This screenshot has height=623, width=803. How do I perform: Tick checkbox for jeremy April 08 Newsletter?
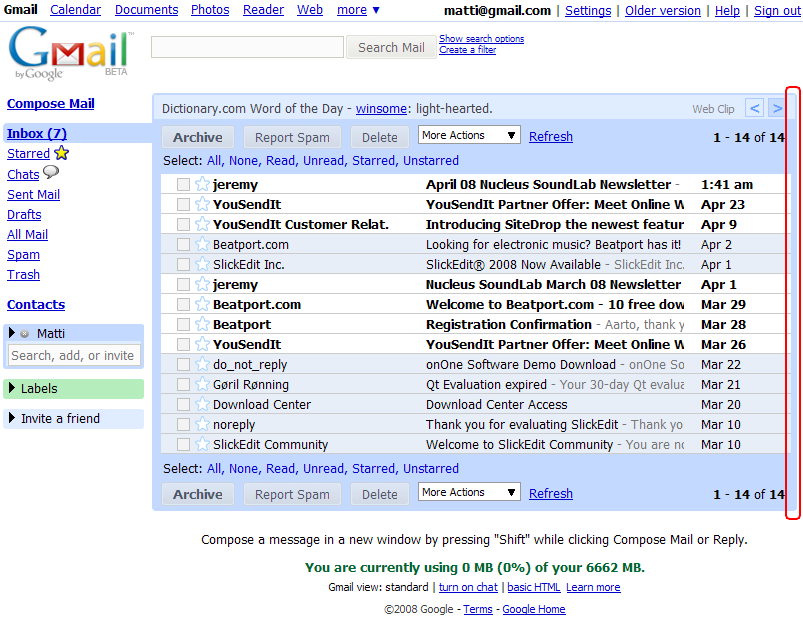(183, 184)
